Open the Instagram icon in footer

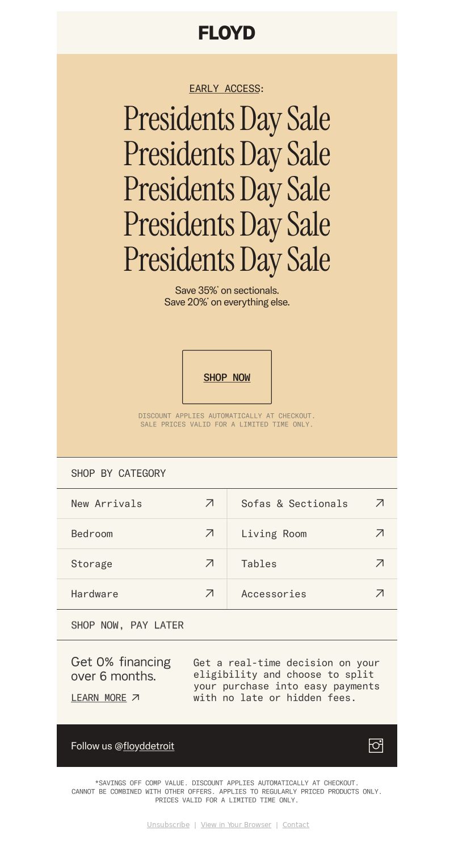coord(376,745)
